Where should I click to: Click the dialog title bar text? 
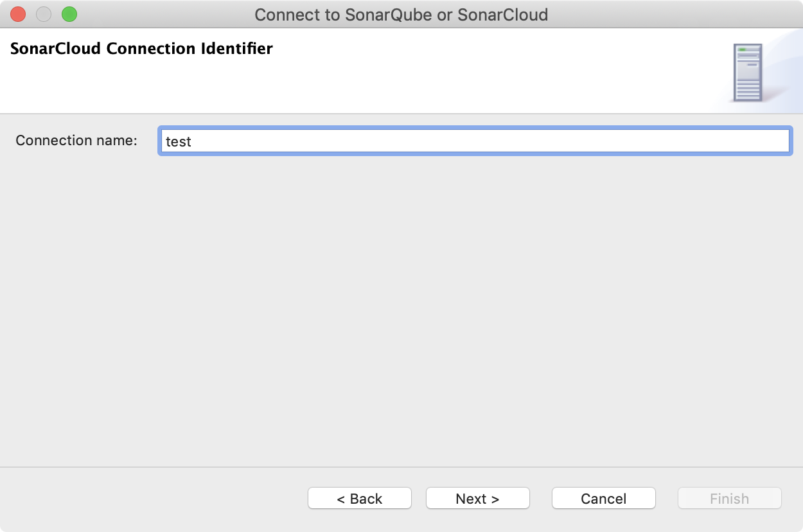click(x=401, y=14)
